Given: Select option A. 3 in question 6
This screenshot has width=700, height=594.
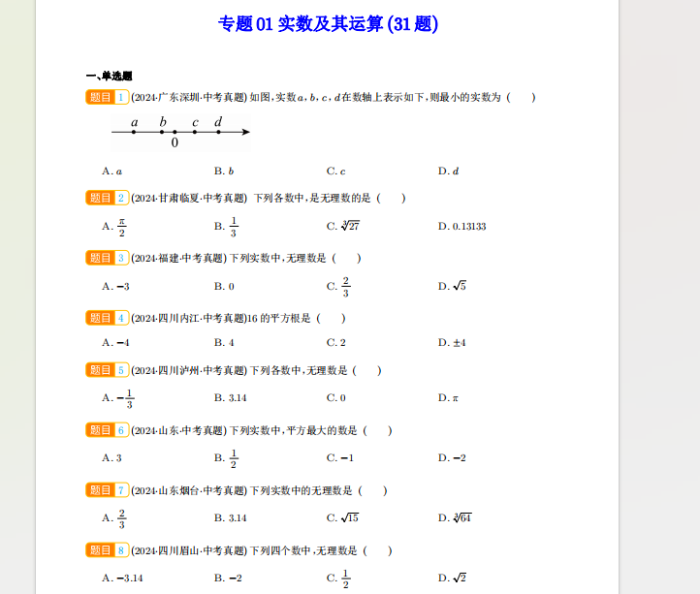Looking at the screenshot, I should click(x=112, y=458).
